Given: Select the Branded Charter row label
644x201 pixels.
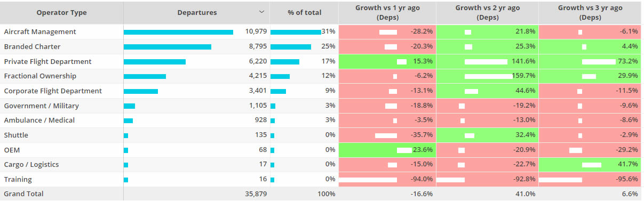Looking at the screenshot, I should point(33,47).
